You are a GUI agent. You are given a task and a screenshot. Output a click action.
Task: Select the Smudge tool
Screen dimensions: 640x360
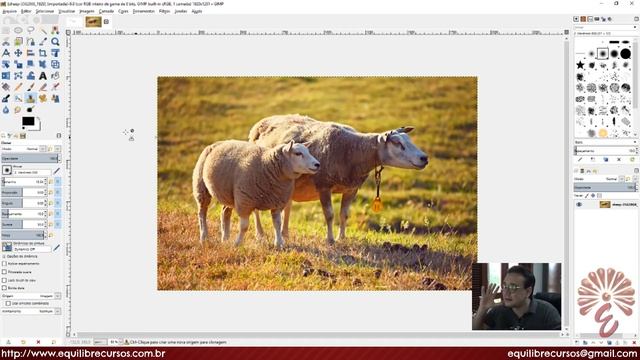pos(18,109)
